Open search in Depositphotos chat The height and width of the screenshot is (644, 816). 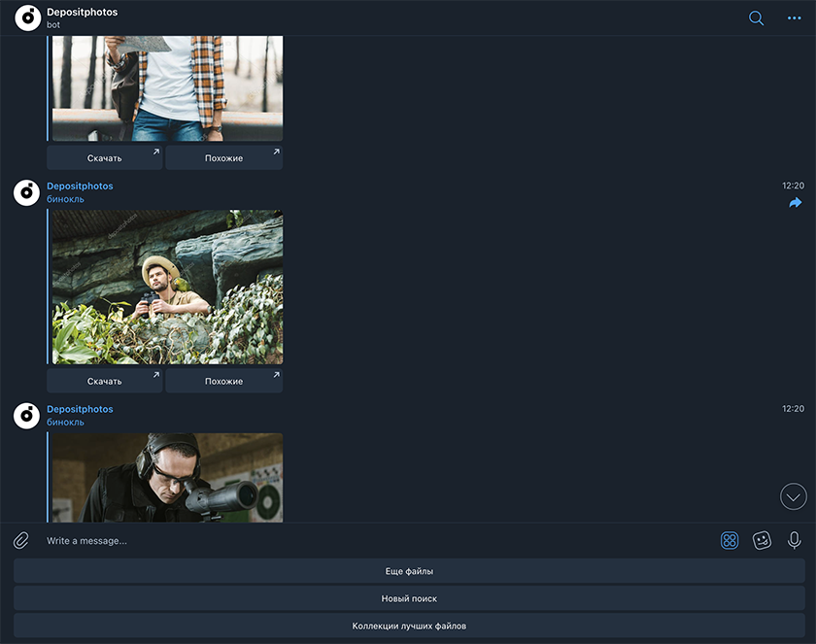pos(756,18)
